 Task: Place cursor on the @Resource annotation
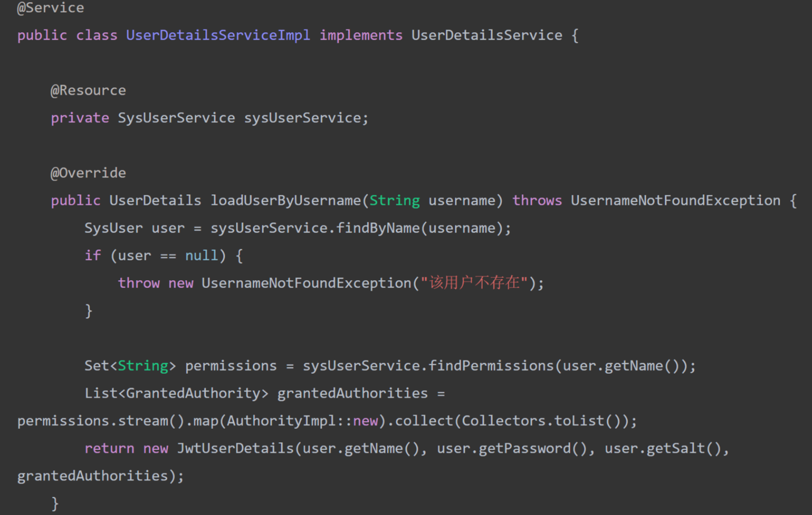[88, 90]
